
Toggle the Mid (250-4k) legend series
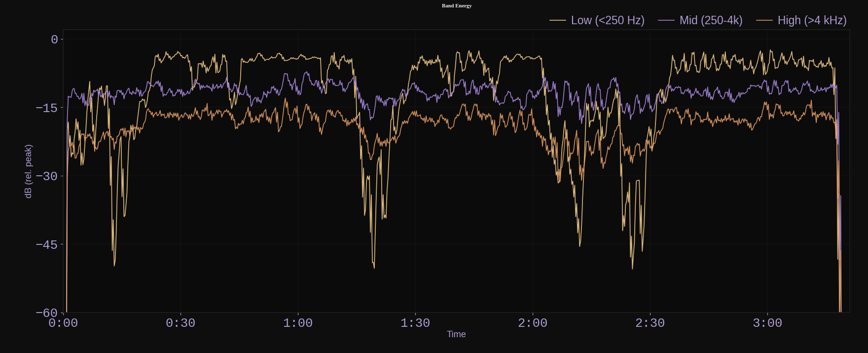coord(700,20)
